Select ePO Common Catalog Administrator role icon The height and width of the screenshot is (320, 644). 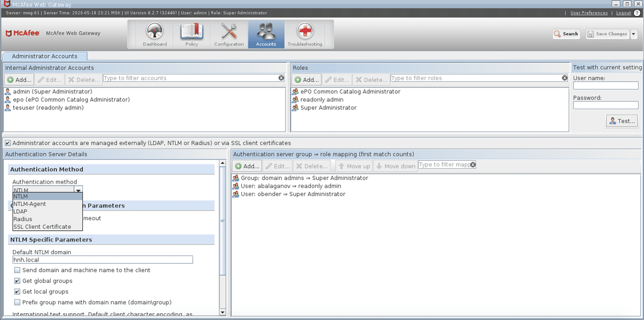coord(295,92)
